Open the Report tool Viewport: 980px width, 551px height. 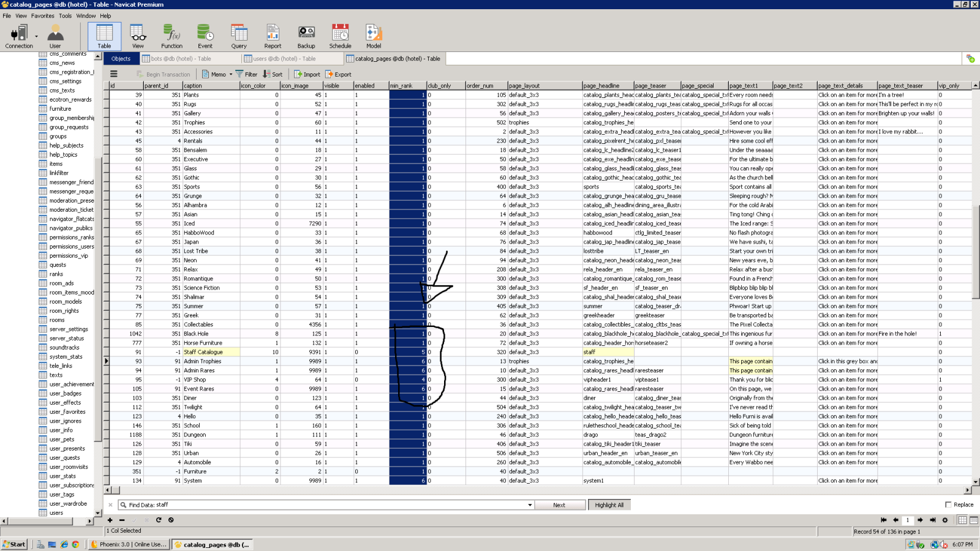(x=273, y=37)
